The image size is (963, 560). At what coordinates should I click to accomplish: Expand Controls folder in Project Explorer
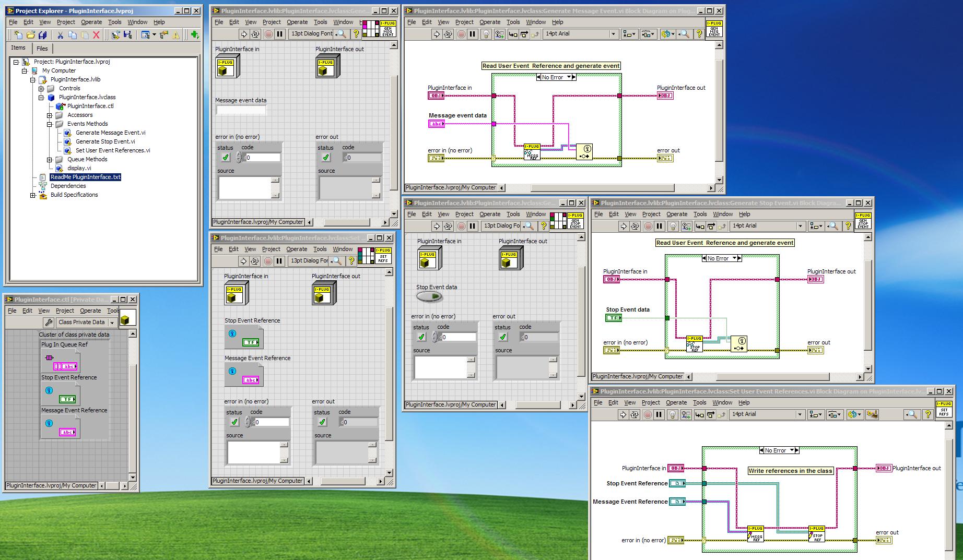[41, 88]
